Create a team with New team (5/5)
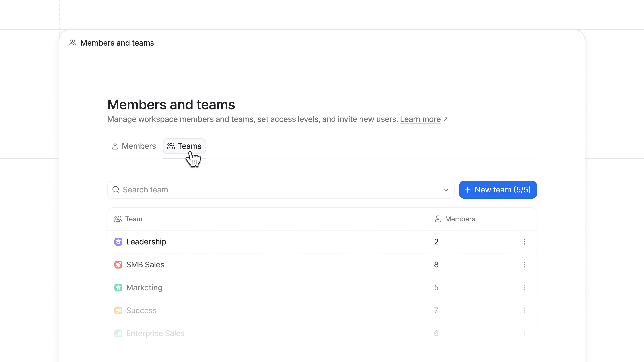Image resolution: width=644 pixels, height=362 pixels. (498, 190)
